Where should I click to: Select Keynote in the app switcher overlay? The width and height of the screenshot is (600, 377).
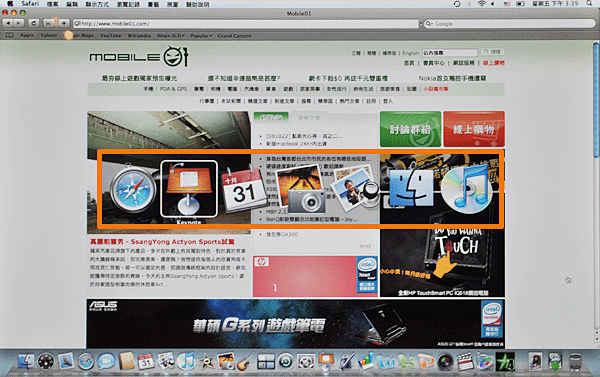[189, 189]
